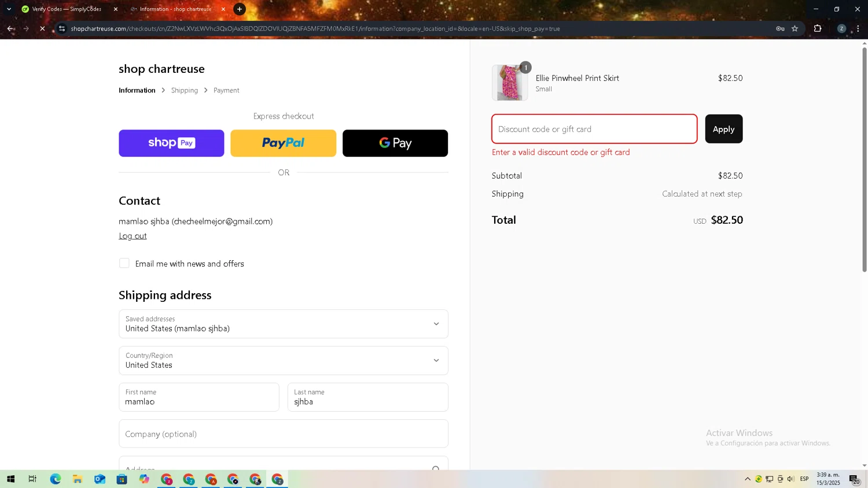This screenshot has width=868, height=488.
Task: Bookmark this page with the star icon
Action: (795, 28)
